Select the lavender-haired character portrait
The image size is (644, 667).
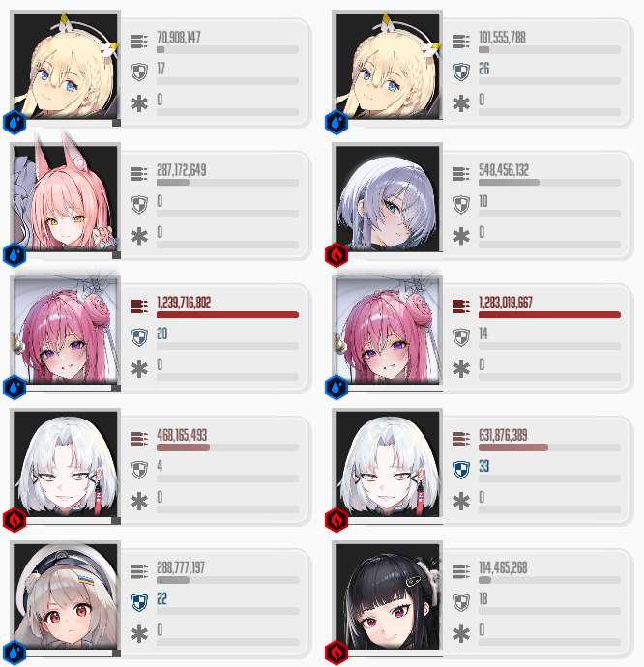[x=387, y=198]
